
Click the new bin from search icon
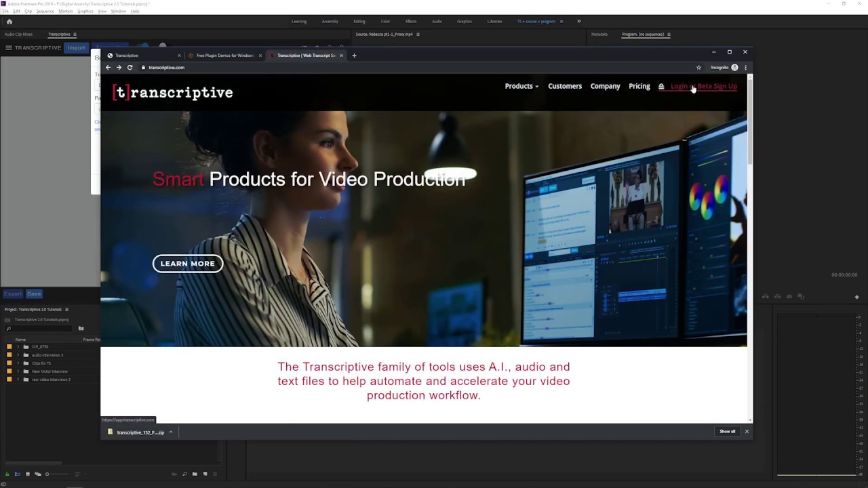pos(81,328)
